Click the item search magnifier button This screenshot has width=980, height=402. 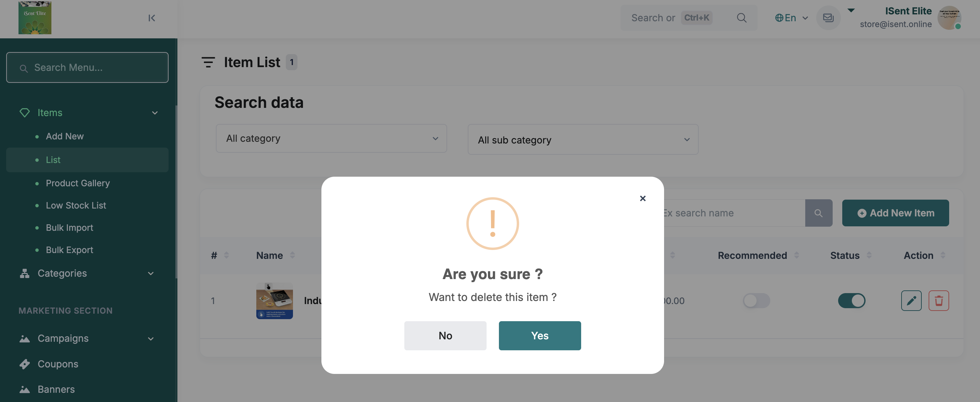pos(818,213)
